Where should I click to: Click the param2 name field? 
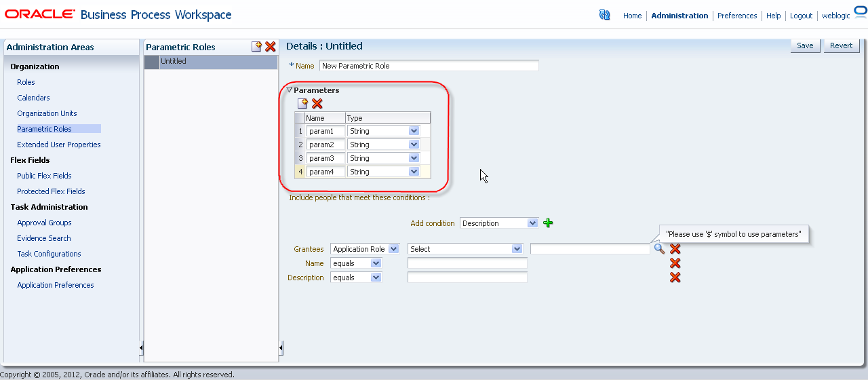point(325,145)
